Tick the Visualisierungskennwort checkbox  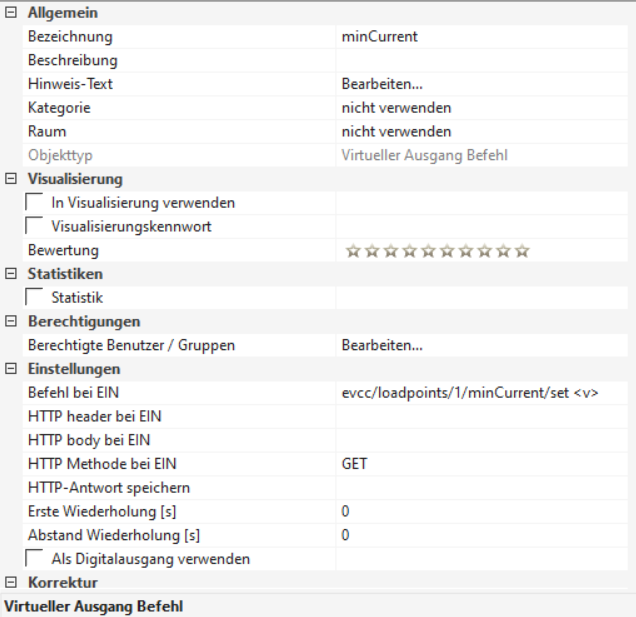coord(34,226)
